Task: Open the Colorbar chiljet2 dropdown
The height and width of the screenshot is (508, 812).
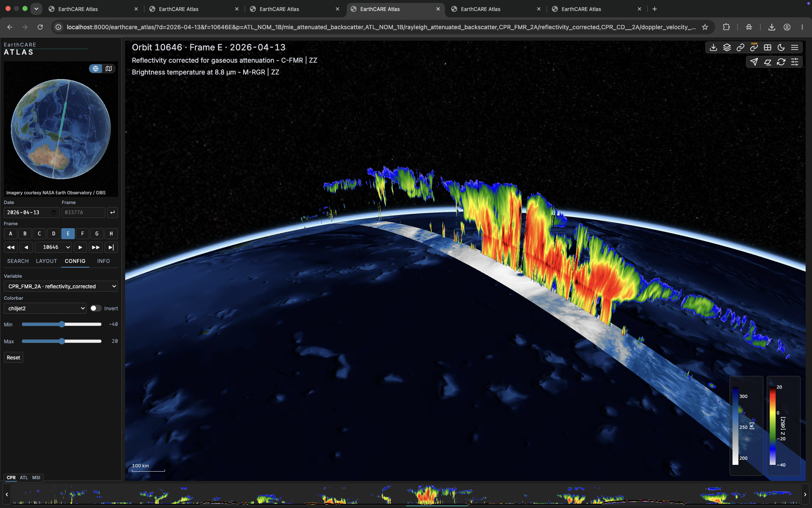Action: point(45,308)
